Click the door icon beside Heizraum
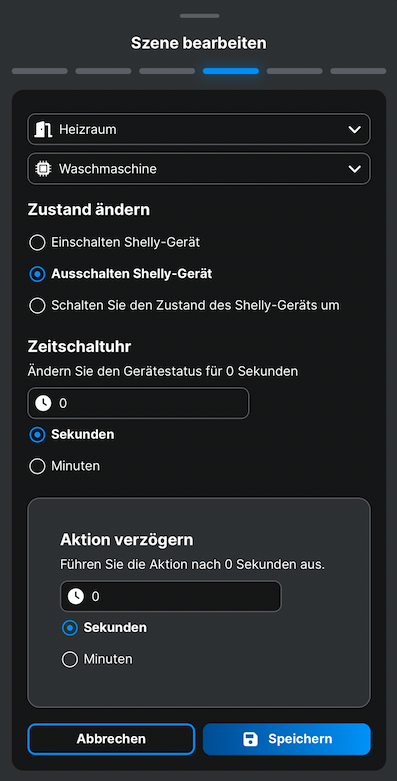The height and width of the screenshot is (781, 397). tap(43, 130)
